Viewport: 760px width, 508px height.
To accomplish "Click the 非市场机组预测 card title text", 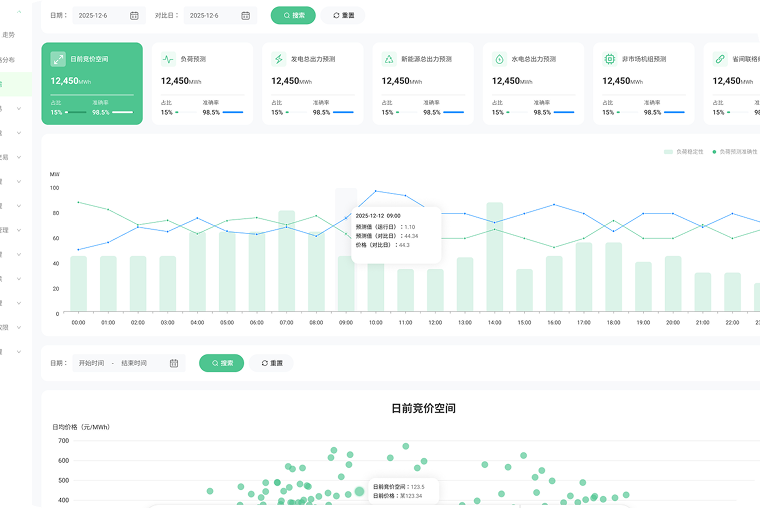I will [x=644, y=59].
